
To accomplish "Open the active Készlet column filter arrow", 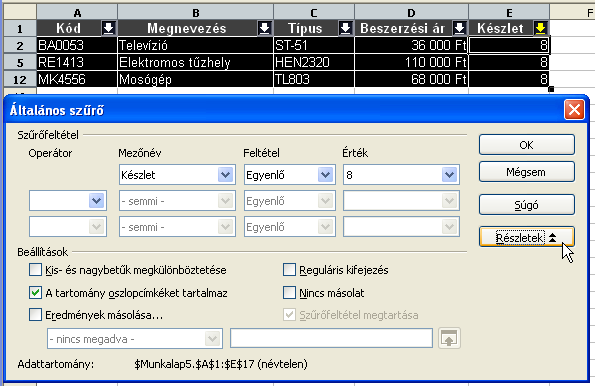I will pyautogui.click(x=540, y=28).
